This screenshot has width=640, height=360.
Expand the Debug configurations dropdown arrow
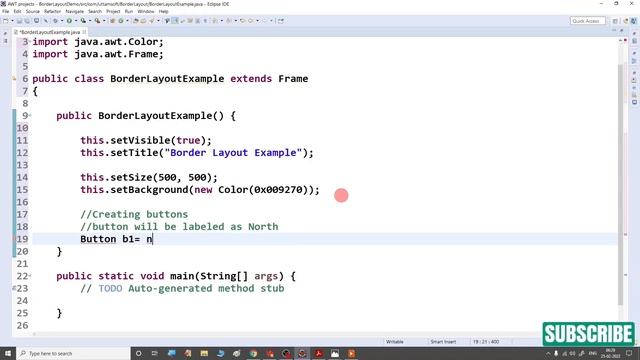tap(62, 21)
